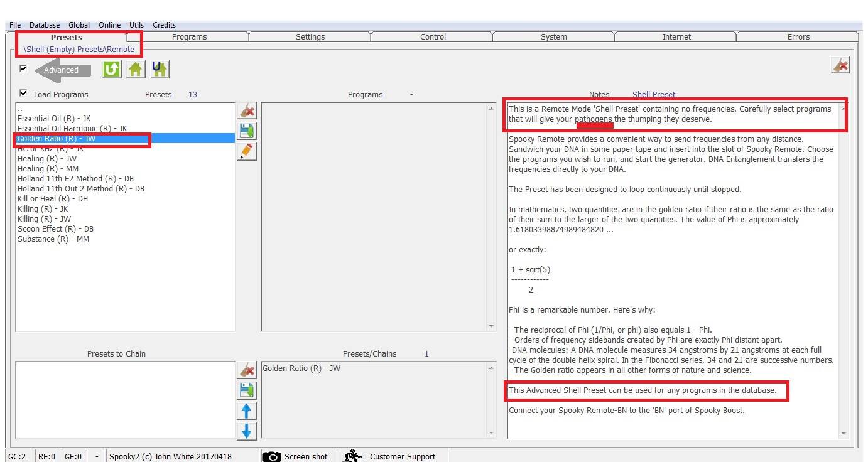Click Presets/Chains list scroll up arrow
This screenshot has height=467, width=868.
pyautogui.click(x=491, y=368)
